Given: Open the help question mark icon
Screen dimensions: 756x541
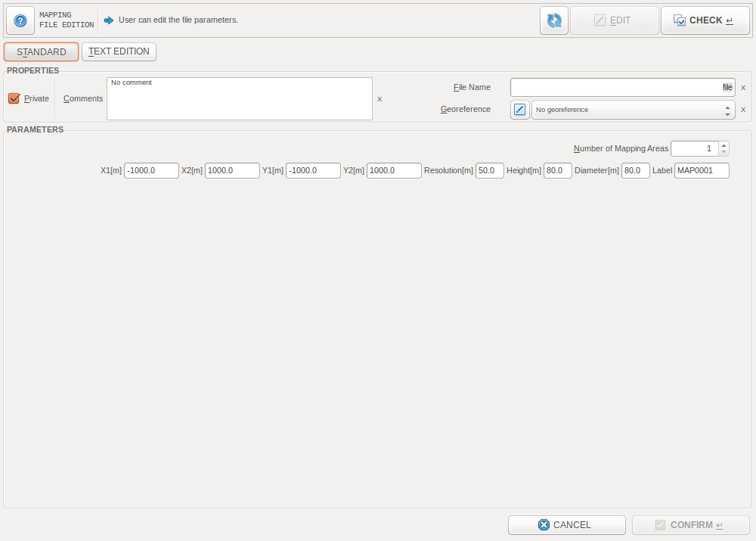Looking at the screenshot, I should point(20,20).
